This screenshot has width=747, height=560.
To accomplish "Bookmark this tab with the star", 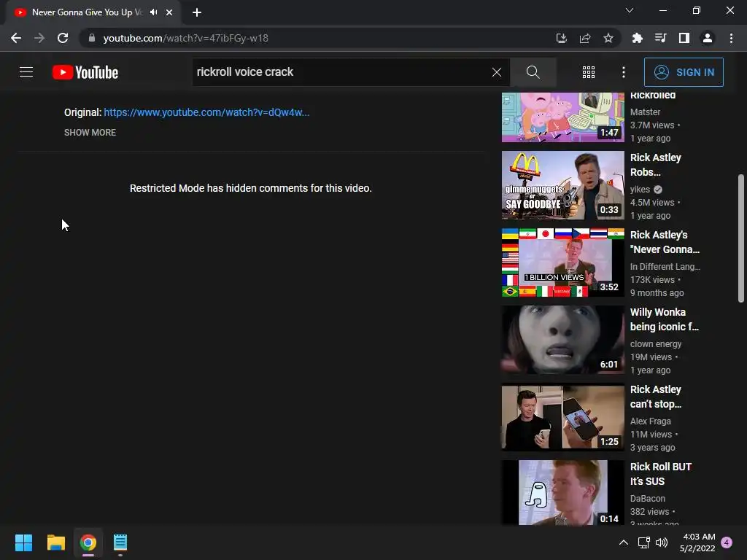I will (x=608, y=38).
